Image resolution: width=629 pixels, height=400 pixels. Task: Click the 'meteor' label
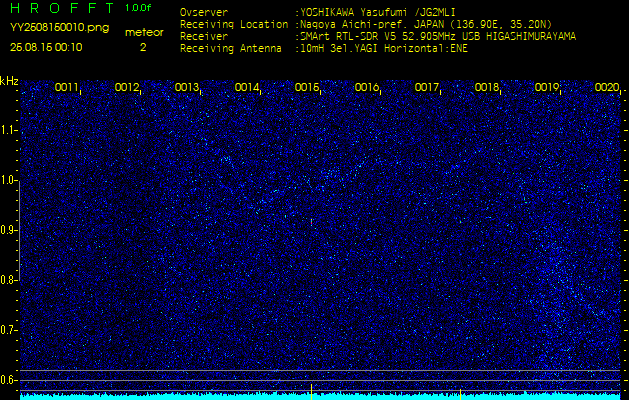click(x=144, y=33)
